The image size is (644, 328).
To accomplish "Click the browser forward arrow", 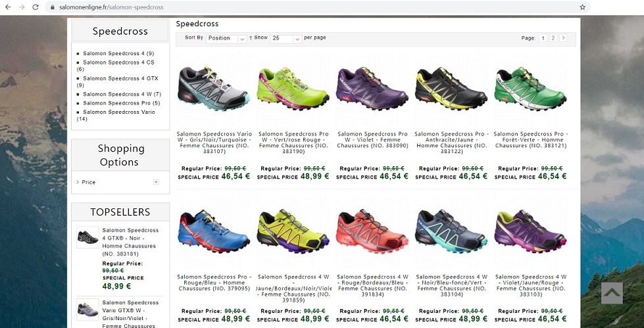I will click(x=22, y=7).
